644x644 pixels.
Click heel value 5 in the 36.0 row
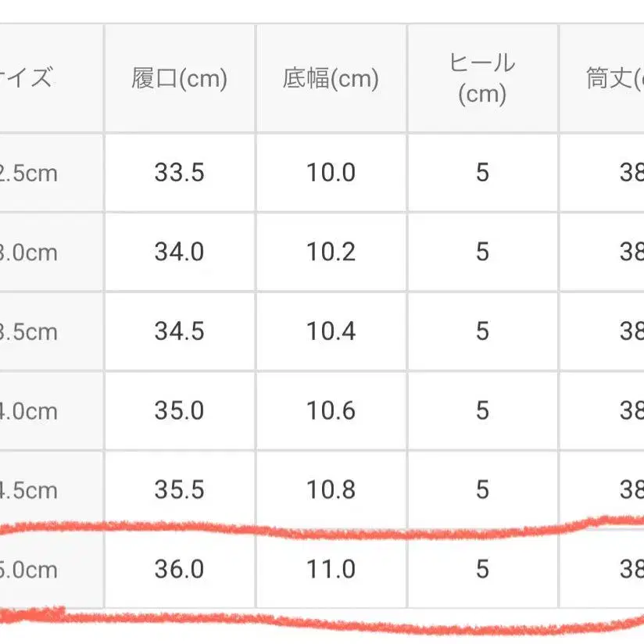click(482, 570)
